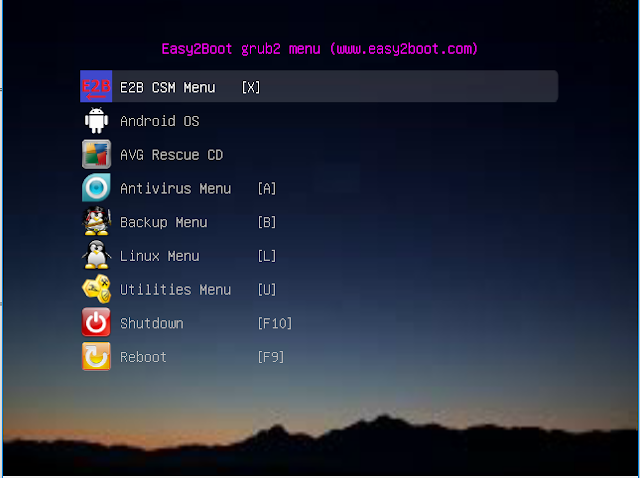Click the Easy2Boot grub2 menu title

pyautogui.click(x=319, y=49)
